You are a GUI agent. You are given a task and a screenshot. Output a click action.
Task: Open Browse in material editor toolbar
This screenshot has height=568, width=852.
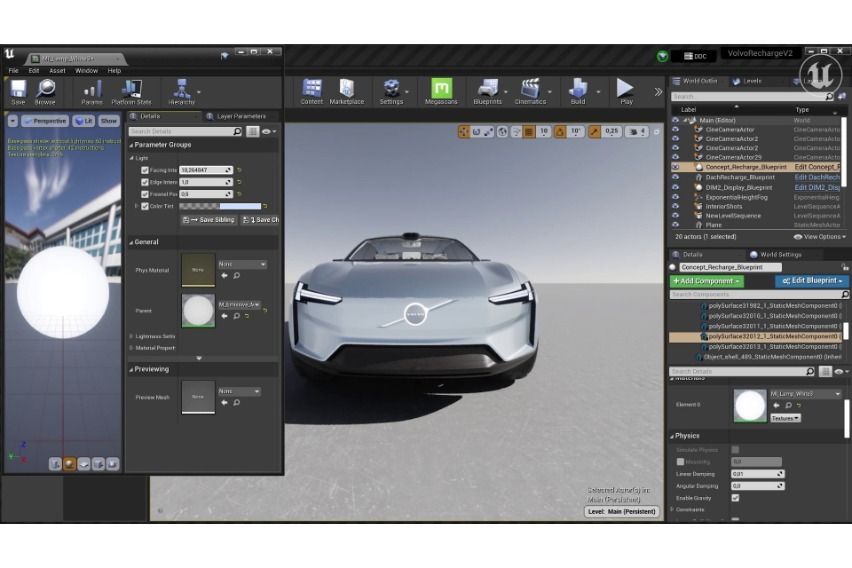click(x=45, y=91)
